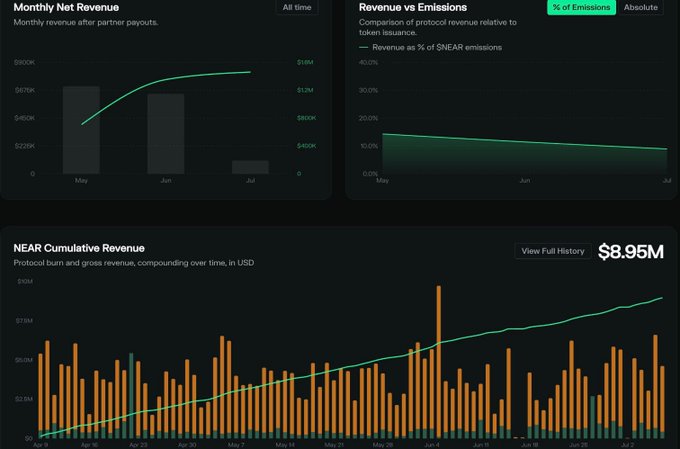
Task: Click the 40.0% axis label
Action: pyautogui.click(x=368, y=62)
